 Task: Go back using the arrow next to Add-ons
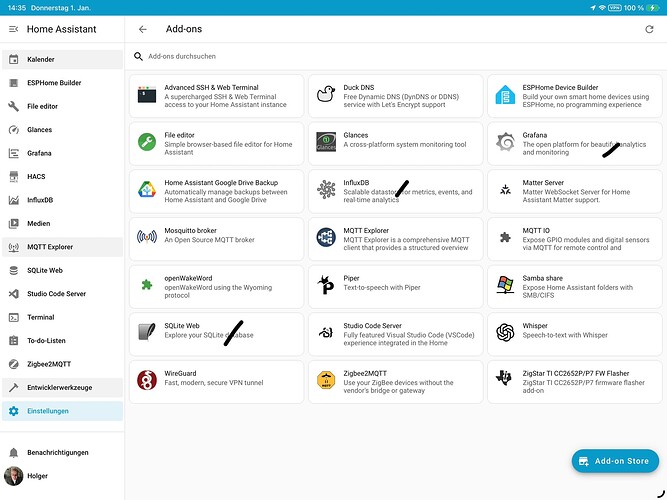143,29
